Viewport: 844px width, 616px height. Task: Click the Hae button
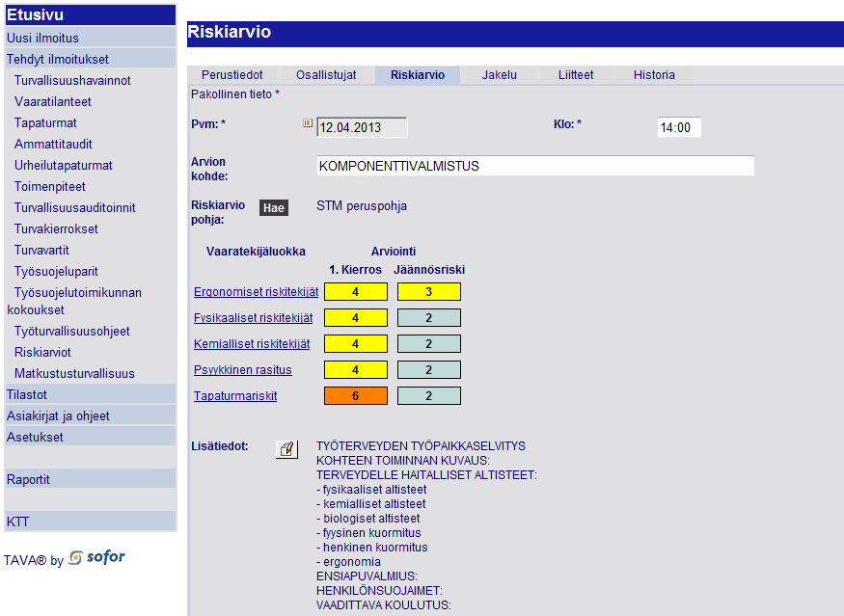273,207
